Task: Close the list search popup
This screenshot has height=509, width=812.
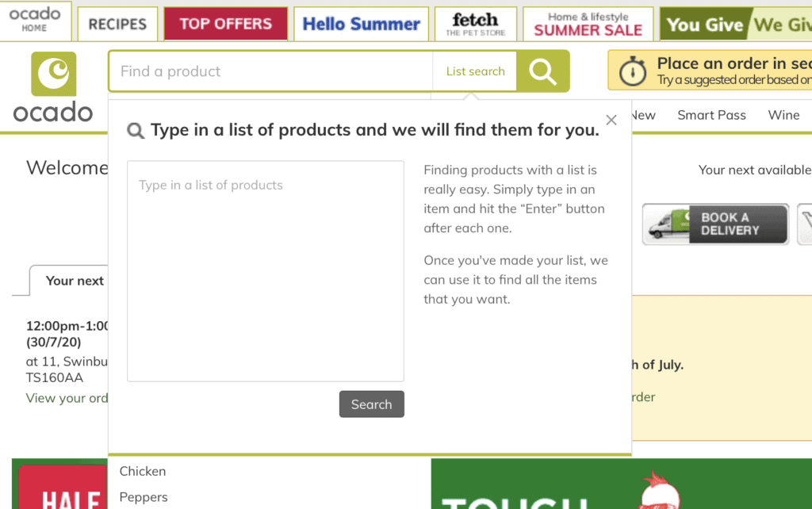Action: click(x=611, y=121)
